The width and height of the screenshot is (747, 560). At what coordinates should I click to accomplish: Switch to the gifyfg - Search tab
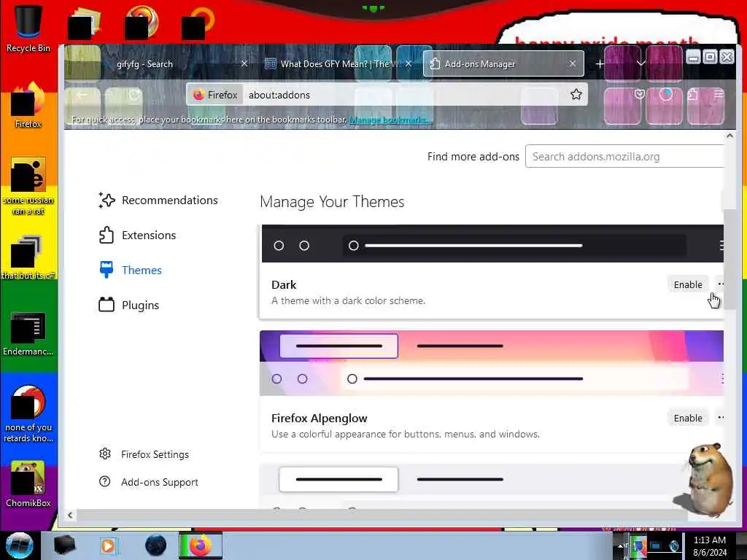[162, 64]
